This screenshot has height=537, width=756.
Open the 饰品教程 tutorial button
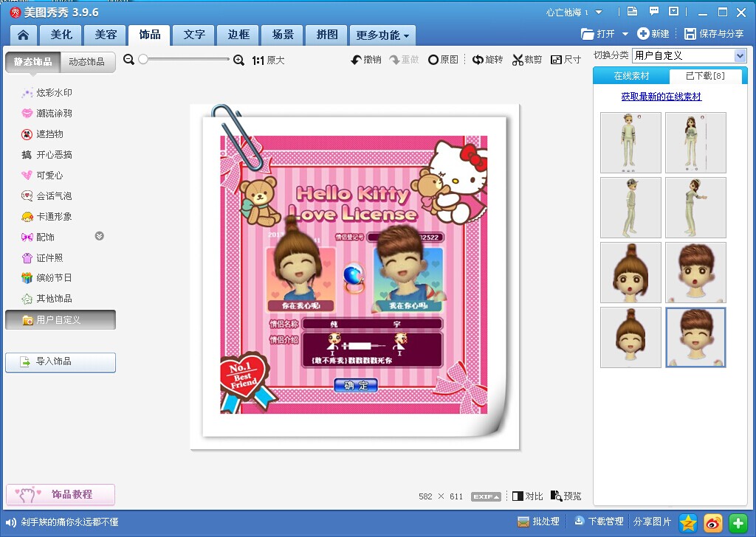[61, 495]
